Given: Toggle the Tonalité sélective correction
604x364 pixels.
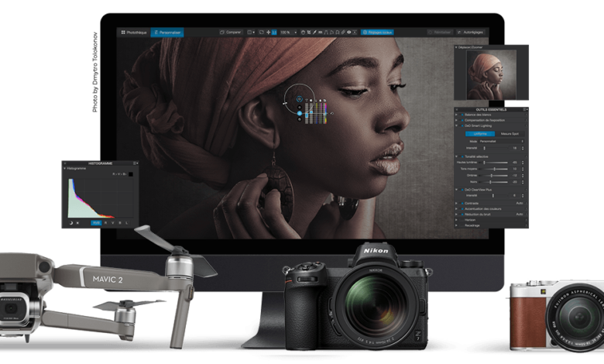Looking at the screenshot, I should tap(462, 156).
